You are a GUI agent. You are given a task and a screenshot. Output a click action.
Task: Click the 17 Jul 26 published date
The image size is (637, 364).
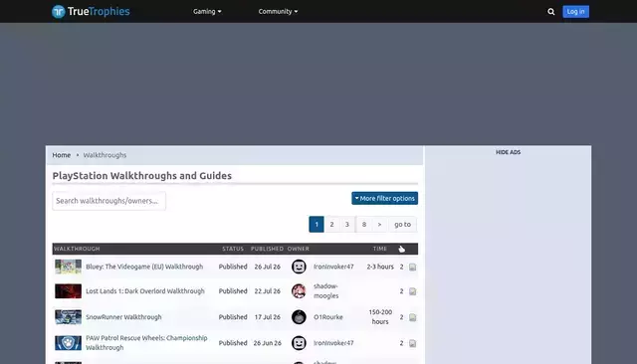pyautogui.click(x=268, y=317)
